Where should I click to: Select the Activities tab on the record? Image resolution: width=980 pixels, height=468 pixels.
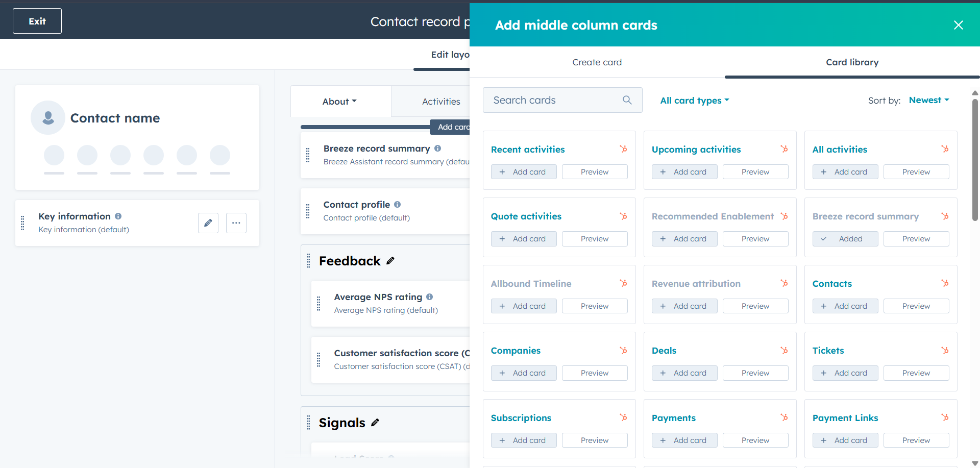[441, 101]
